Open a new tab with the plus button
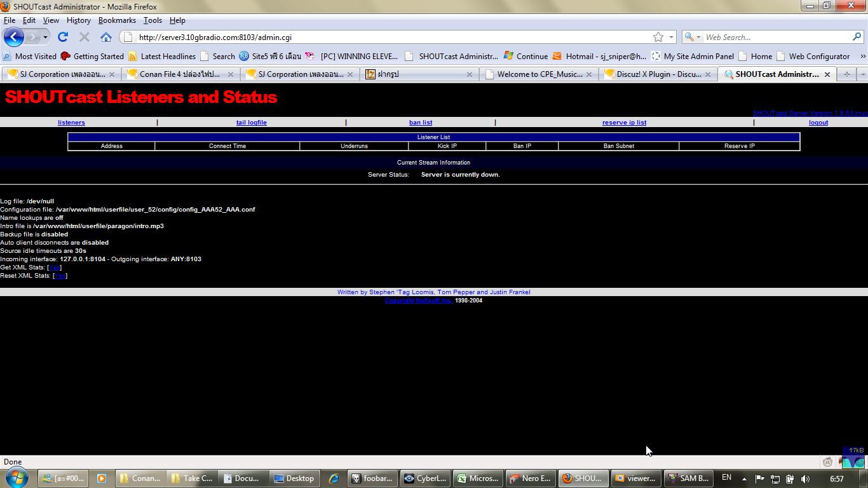This screenshot has width=868, height=488. click(846, 74)
